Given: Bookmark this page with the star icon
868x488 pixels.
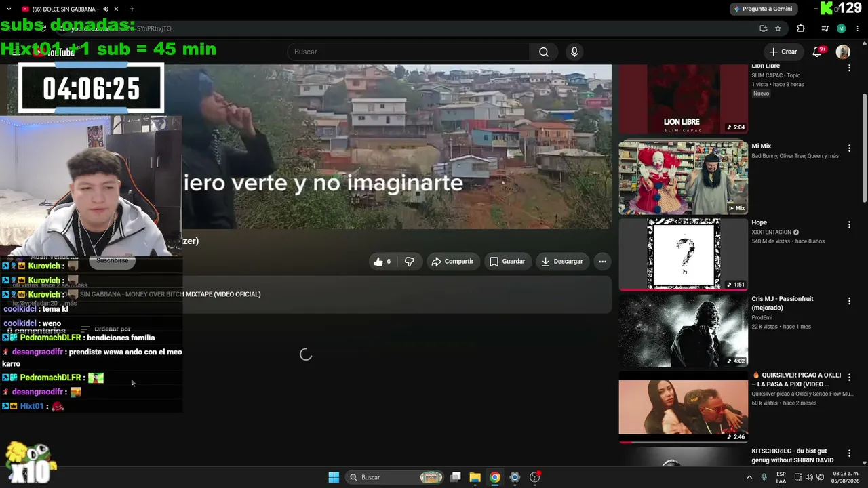Looking at the screenshot, I should pos(778,28).
